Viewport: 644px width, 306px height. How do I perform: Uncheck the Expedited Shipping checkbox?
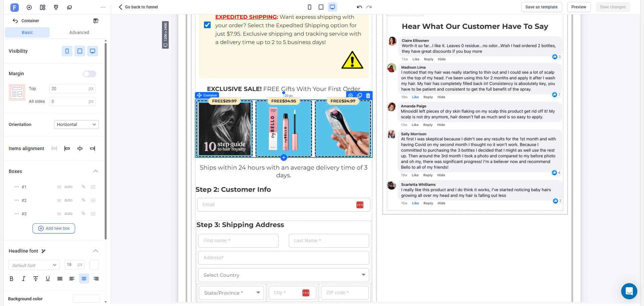(x=207, y=25)
